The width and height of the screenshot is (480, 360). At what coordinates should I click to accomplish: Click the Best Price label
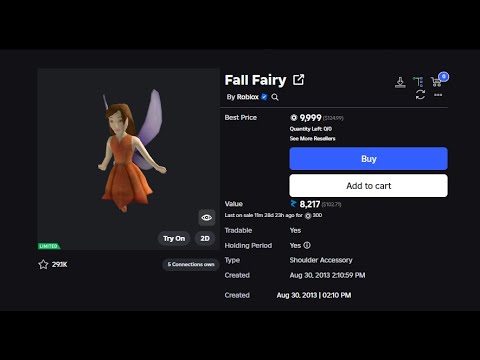point(241,117)
